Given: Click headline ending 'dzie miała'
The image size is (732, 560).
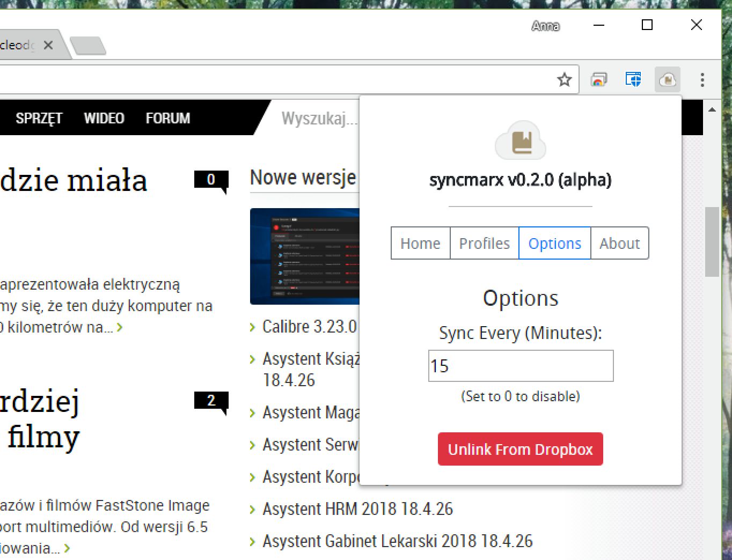Looking at the screenshot, I should (74, 181).
